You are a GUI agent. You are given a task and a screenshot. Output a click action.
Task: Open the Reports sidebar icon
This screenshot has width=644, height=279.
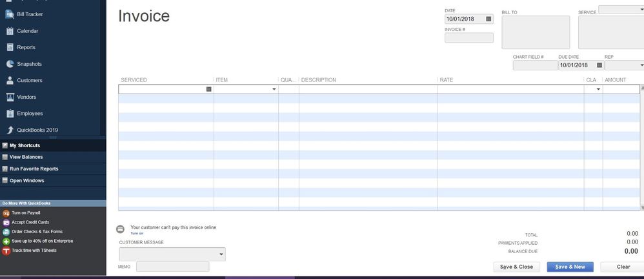click(x=10, y=47)
